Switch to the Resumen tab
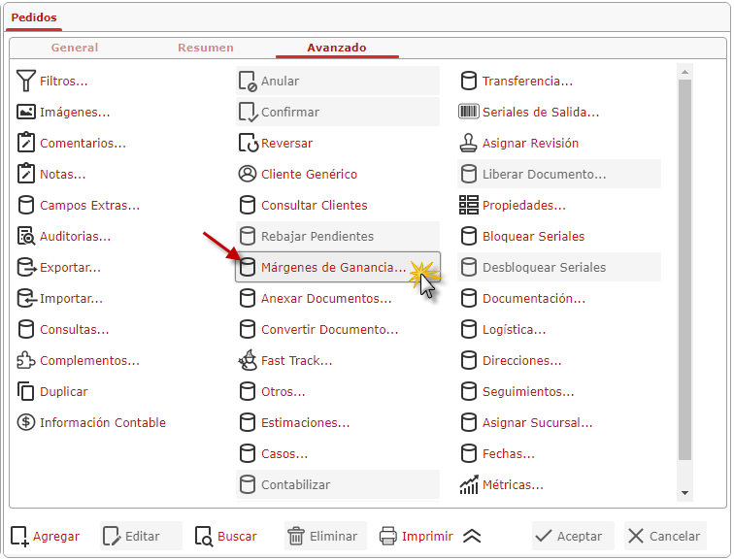The width and height of the screenshot is (734, 560). [x=206, y=48]
